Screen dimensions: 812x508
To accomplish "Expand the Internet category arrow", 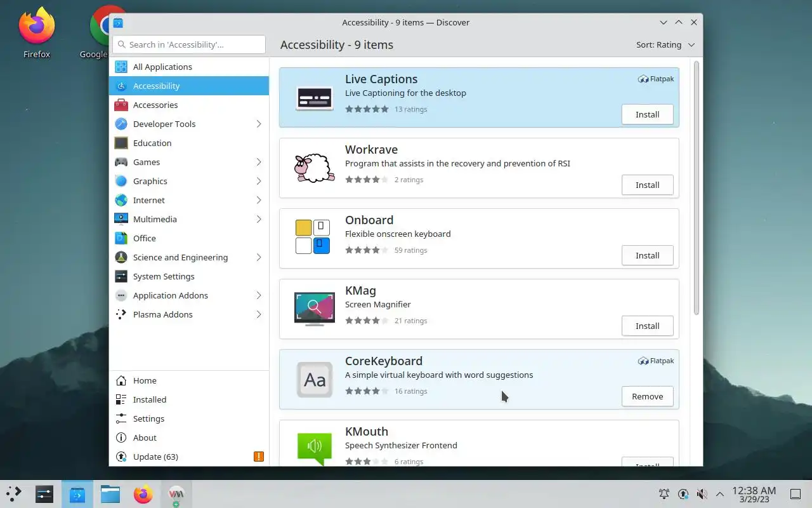I will pos(259,200).
